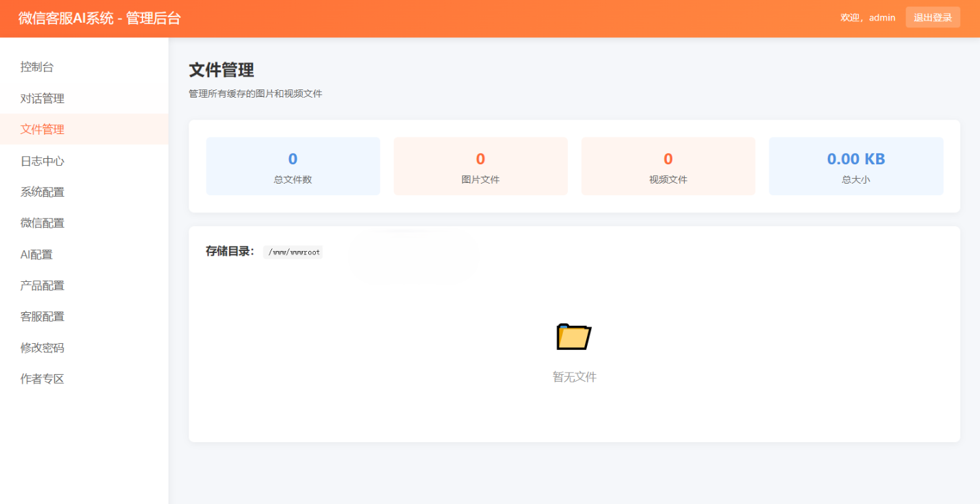
Task: Go to 客服配置 section
Action: point(42,316)
